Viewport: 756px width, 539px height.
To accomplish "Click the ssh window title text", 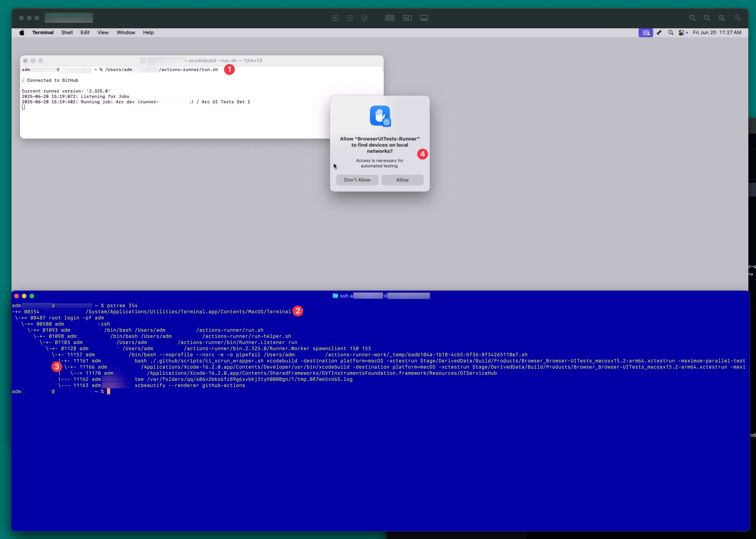I will [385, 296].
